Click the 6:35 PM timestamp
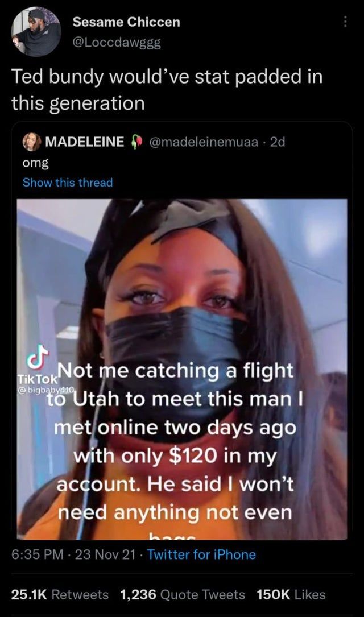 coord(38,554)
